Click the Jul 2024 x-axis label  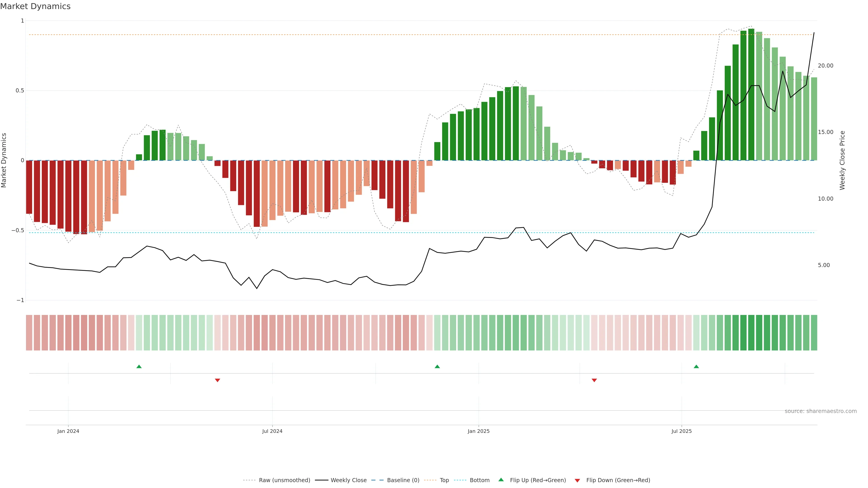click(272, 431)
